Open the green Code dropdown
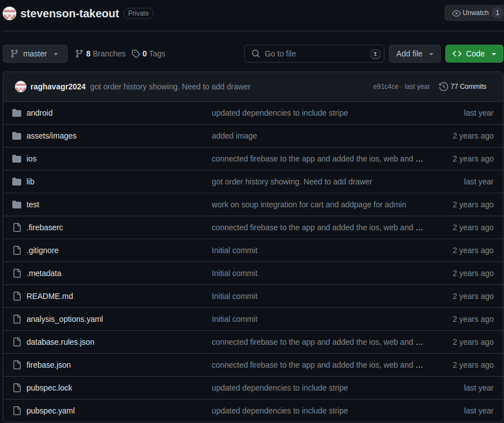This screenshot has width=504, height=423. click(474, 54)
